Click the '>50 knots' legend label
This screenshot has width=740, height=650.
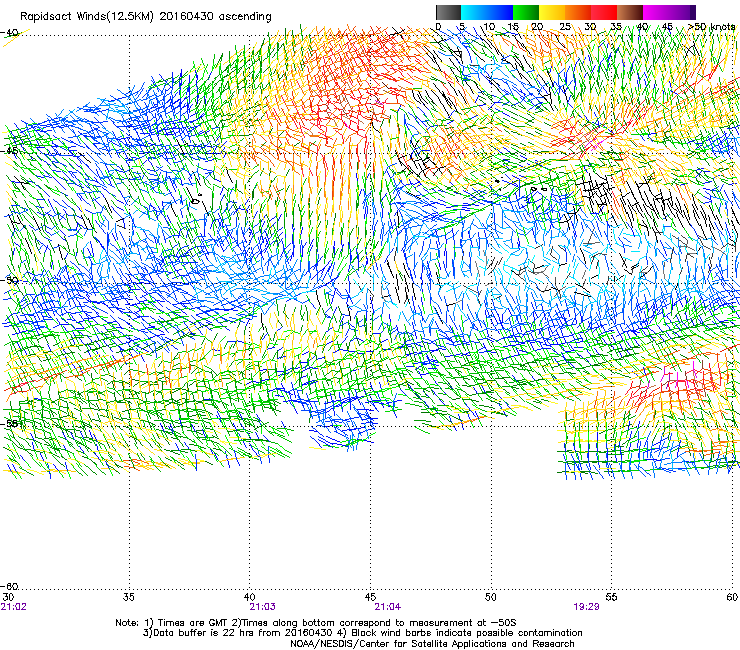click(x=712, y=27)
